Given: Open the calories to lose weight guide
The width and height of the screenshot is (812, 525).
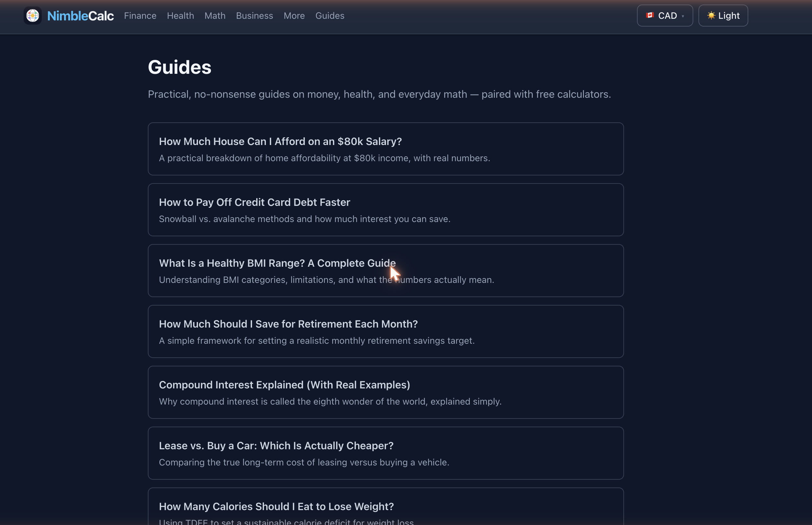Looking at the screenshot, I should tap(386, 507).
